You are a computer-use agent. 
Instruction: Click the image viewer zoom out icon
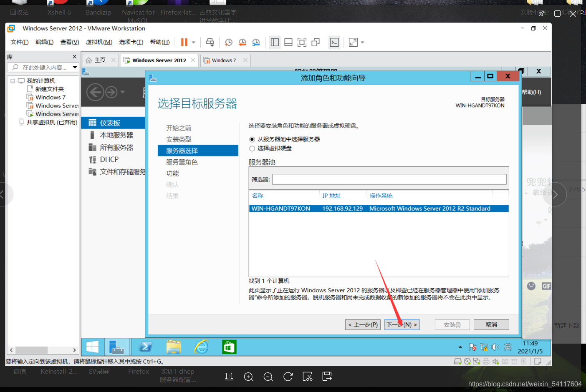(x=268, y=377)
